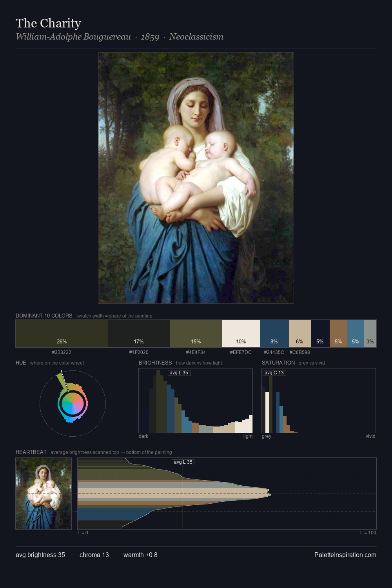
Task: Click the DOMINANT 10 COLORS heading
Action: click(x=44, y=316)
